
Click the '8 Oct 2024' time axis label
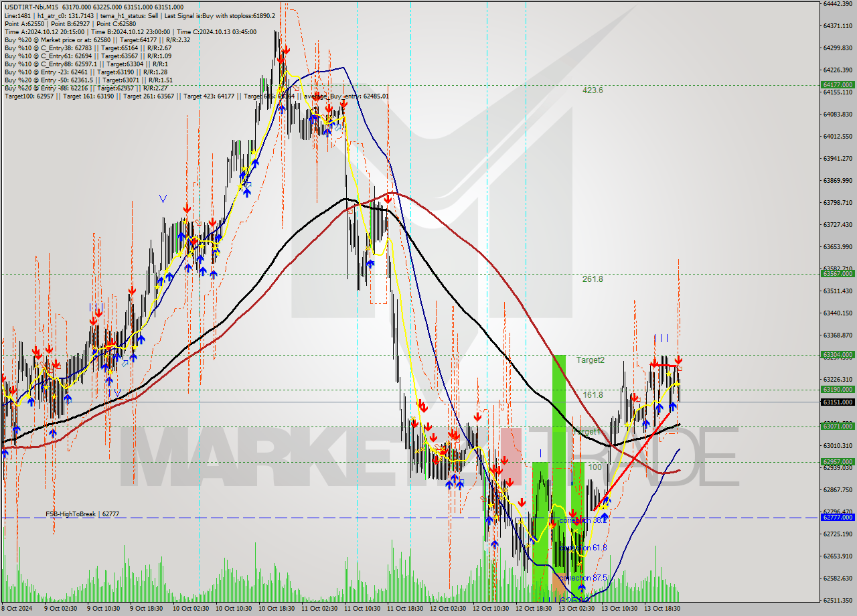17,609
